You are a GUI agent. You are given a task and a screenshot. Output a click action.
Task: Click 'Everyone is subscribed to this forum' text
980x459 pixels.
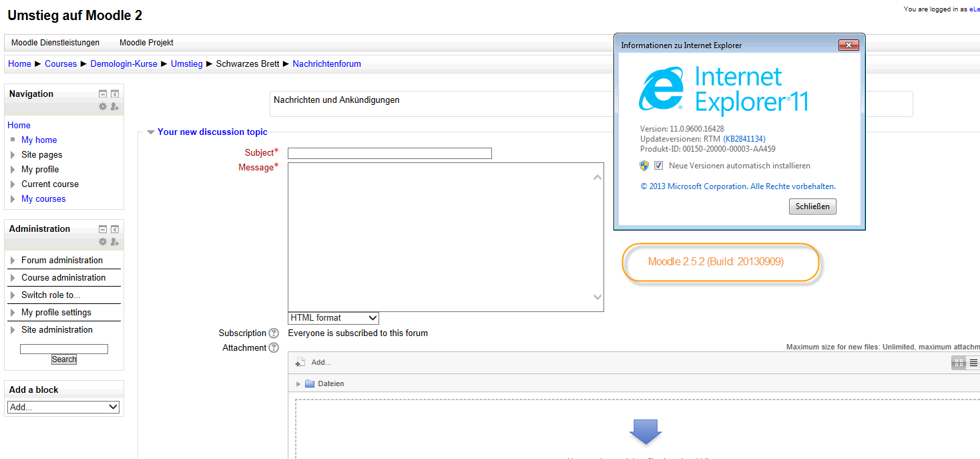coord(358,333)
